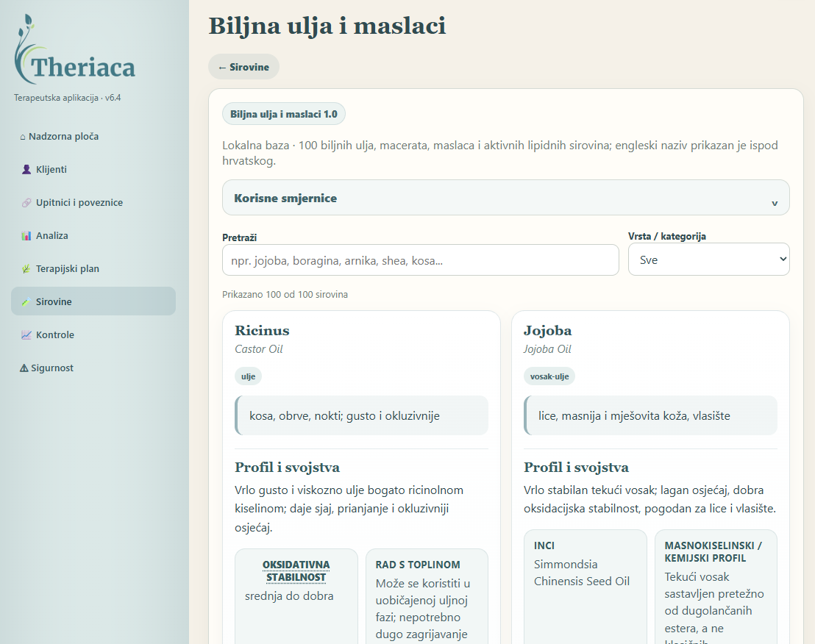Click the 'Oksidativna stabilnost' label on Ricinus

pyautogui.click(x=296, y=570)
